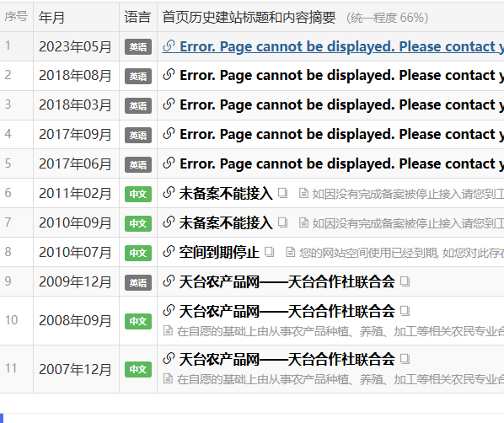Click 英语 badge in 2017年09月 row
This screenshot has width=504, height=423.
click(138, 135)
